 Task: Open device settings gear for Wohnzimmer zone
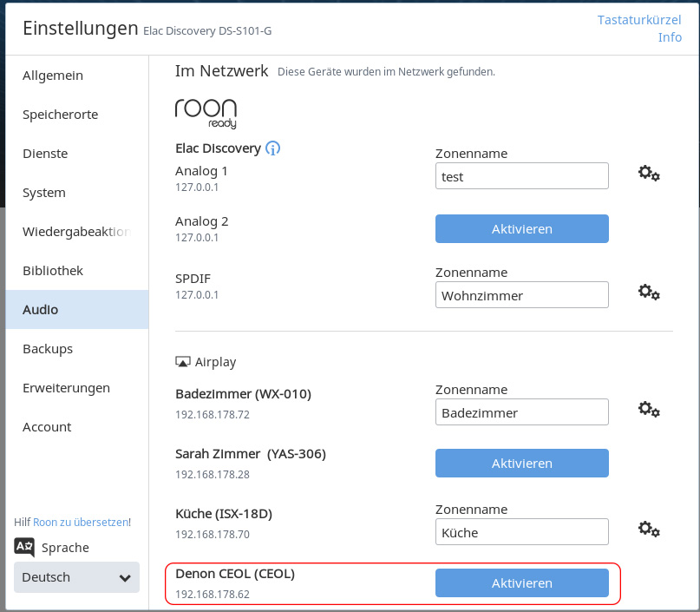coord(649,293)
